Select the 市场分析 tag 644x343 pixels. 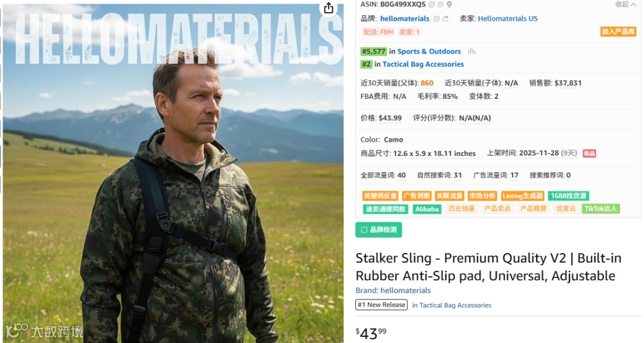tap(482, 196)
